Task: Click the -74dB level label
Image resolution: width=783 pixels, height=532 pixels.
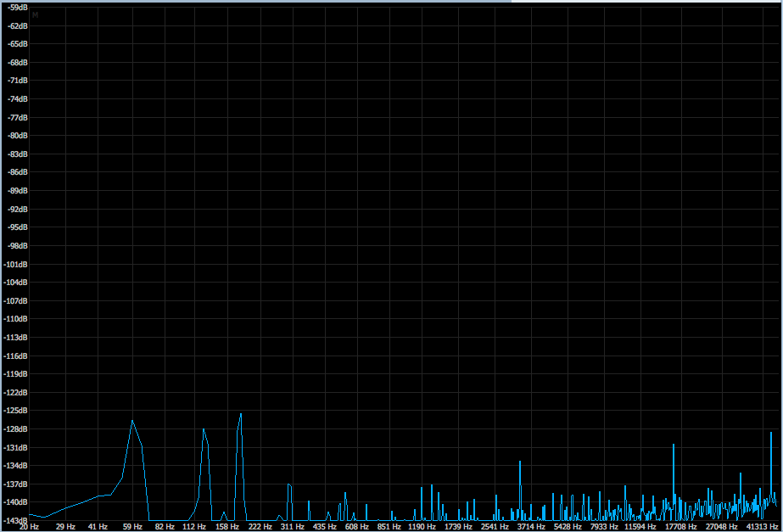Action: pyautogui.click(x=18, y=99)
